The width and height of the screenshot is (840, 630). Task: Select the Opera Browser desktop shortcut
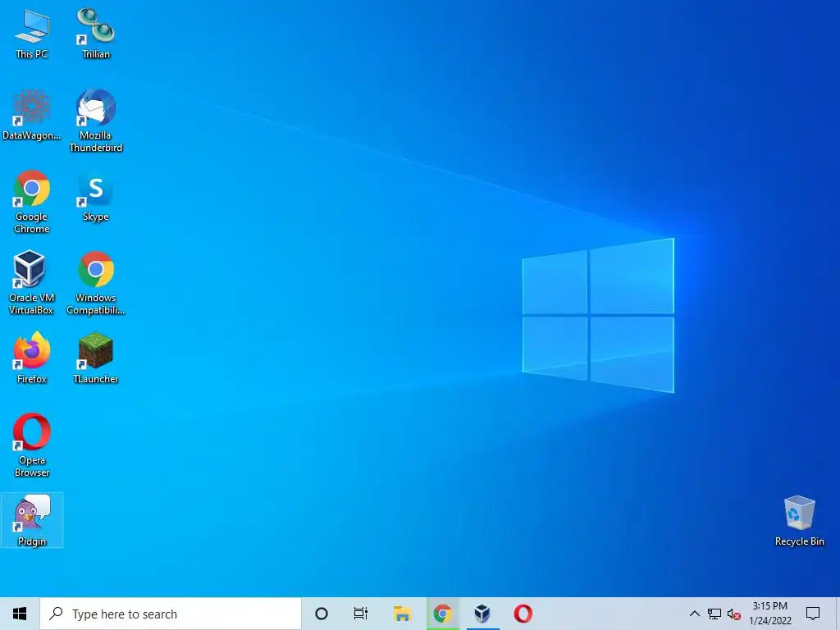click(32, 445)
